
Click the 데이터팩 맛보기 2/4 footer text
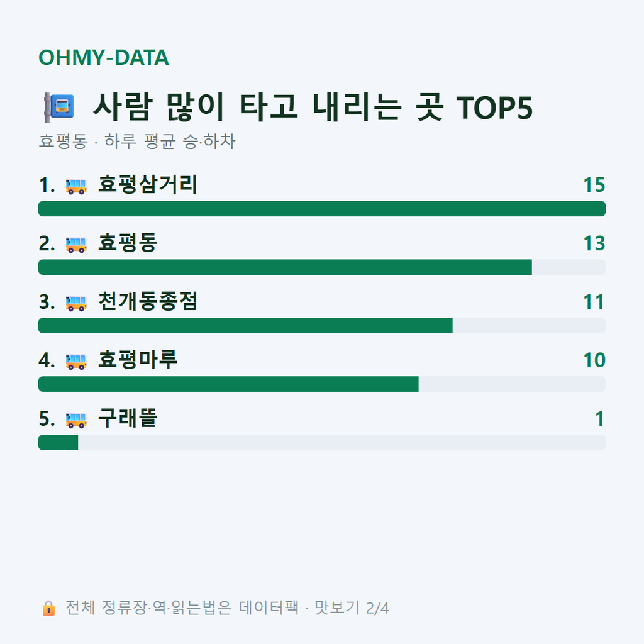tap(314, 608)
